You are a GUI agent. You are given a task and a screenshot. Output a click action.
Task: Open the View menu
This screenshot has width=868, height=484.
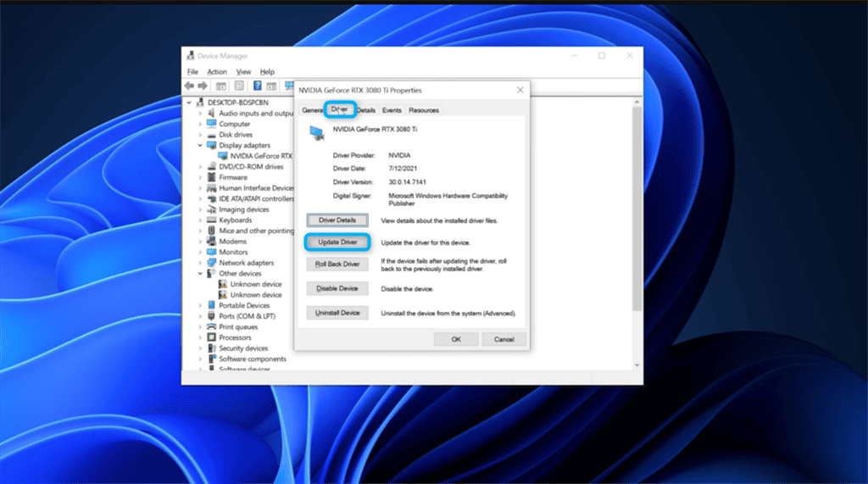point(243,72)
